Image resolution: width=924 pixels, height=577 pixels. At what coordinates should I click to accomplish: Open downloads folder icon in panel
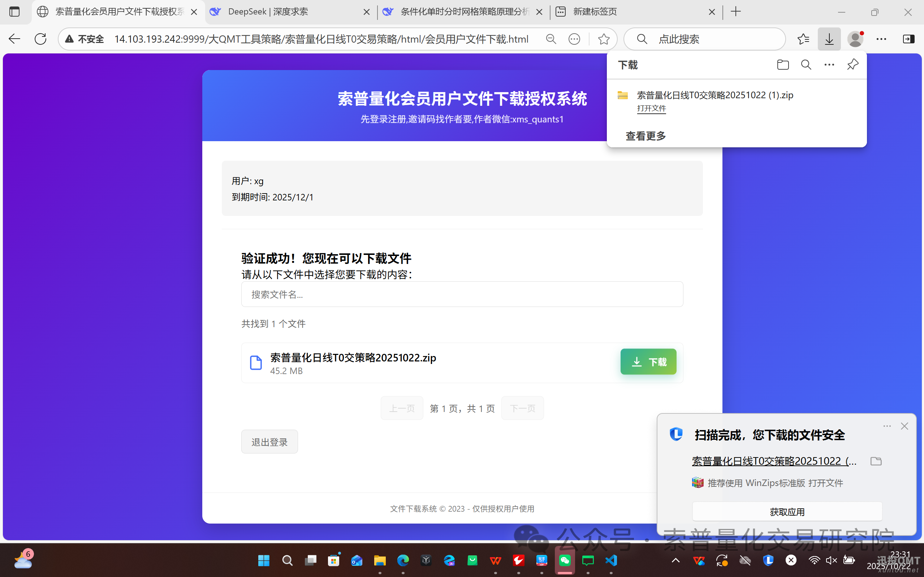pos(782,65)
